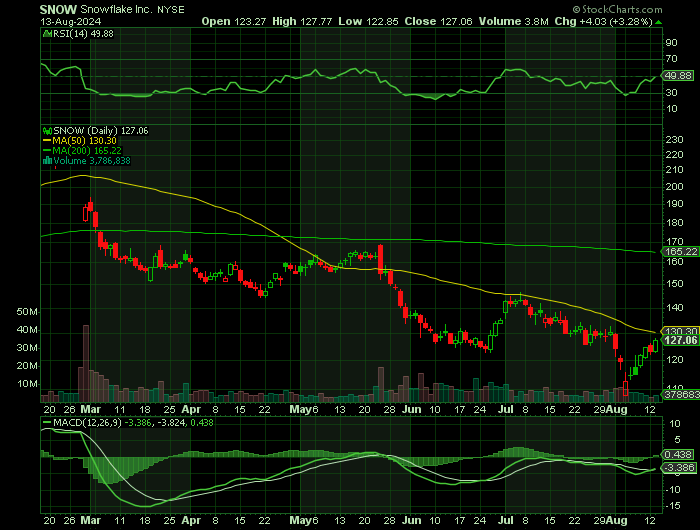Click the 10M volume axis label
This screenshot has width=700, height=530.
point(27,384)
